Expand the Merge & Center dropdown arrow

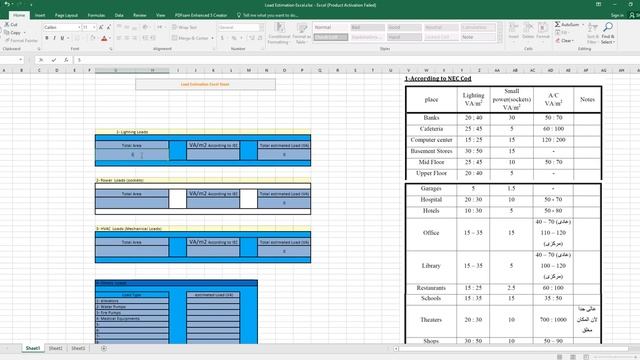point(213,38)
